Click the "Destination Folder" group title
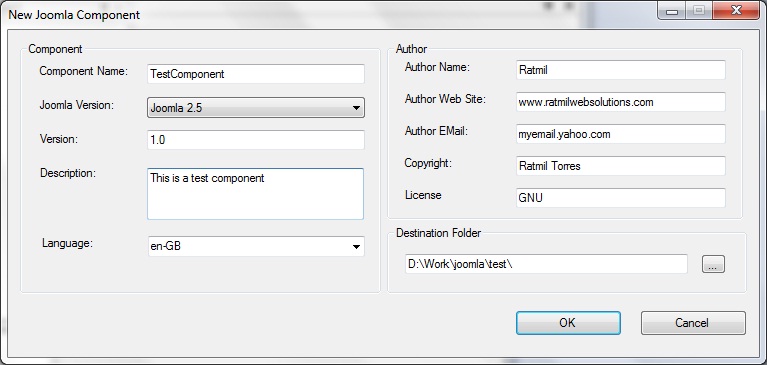Image resolution: width=767 pixels, height=365 pixels. [x=438, y=233]
